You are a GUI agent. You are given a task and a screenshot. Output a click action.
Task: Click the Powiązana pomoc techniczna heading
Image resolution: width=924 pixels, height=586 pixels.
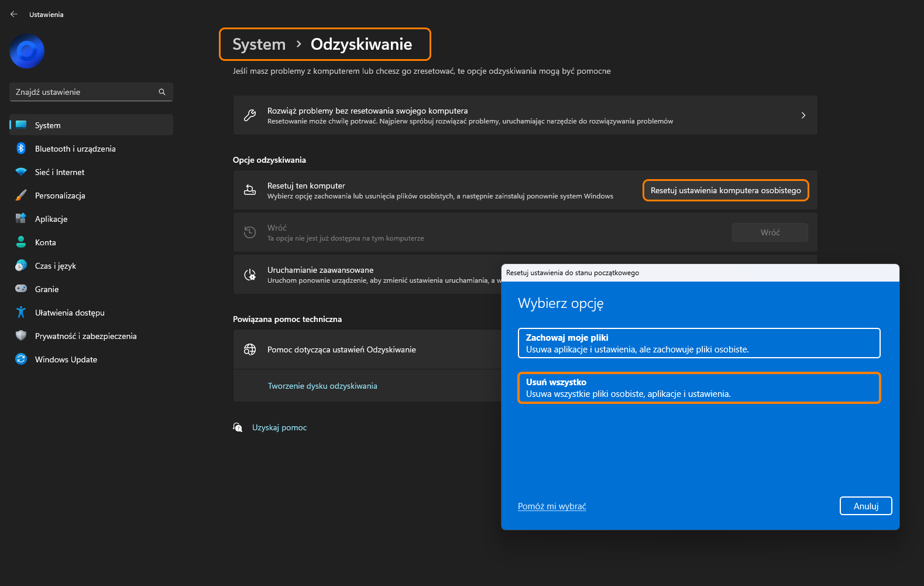tap(287, 319)
